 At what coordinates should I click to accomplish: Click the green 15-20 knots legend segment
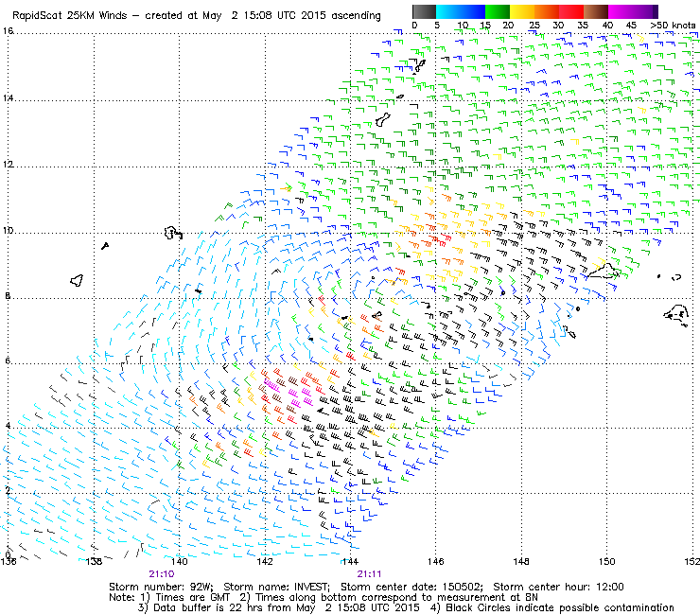(498, 11)
